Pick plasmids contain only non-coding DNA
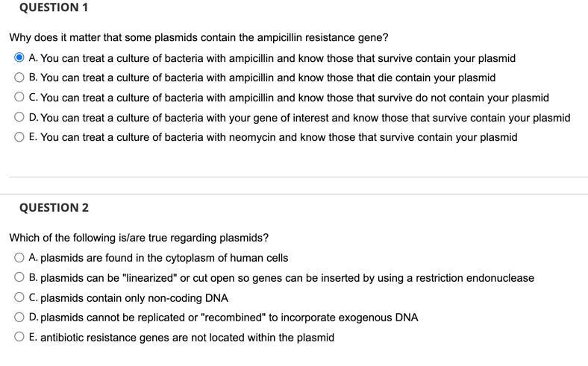588x366 pixels. pyautogui.click(x=19, y=297)
